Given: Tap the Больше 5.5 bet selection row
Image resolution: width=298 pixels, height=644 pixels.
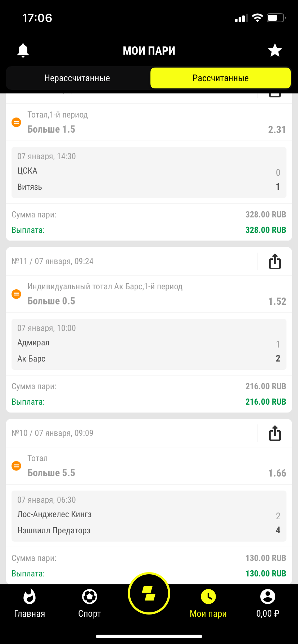Looking at the screenshot, I should pyautogui.click(x=149, y=466).
